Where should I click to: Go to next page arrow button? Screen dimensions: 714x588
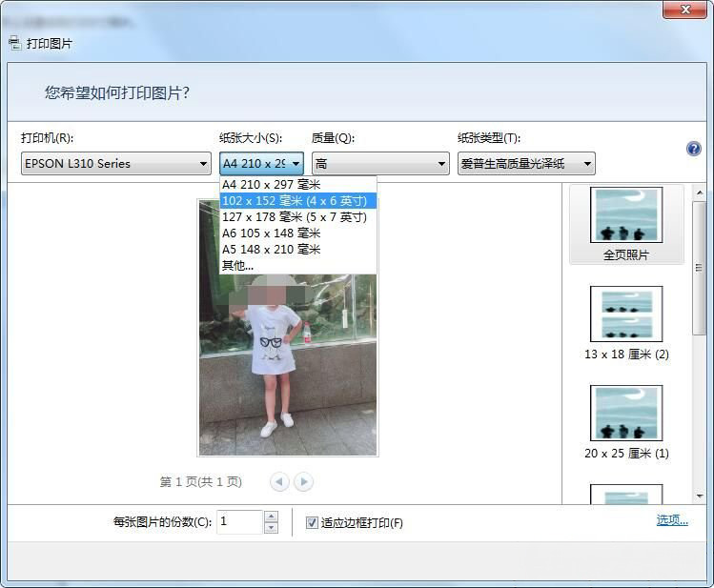tap(304, 481)
